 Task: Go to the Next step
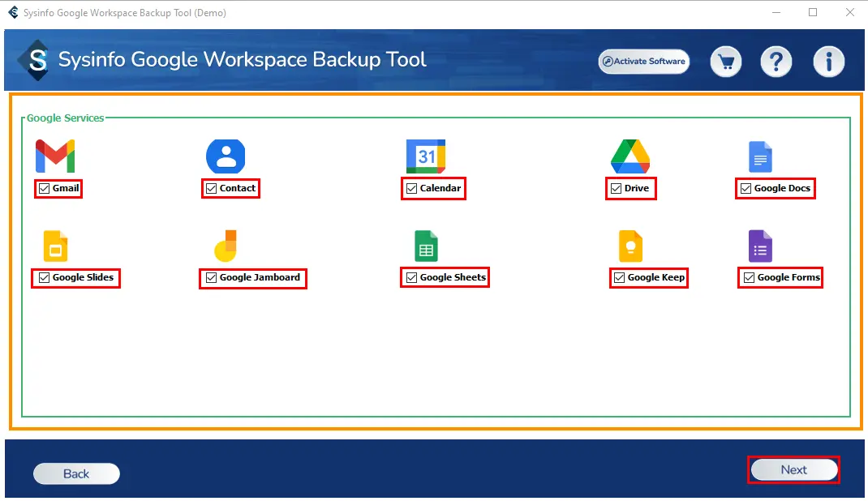coord(794,469)
